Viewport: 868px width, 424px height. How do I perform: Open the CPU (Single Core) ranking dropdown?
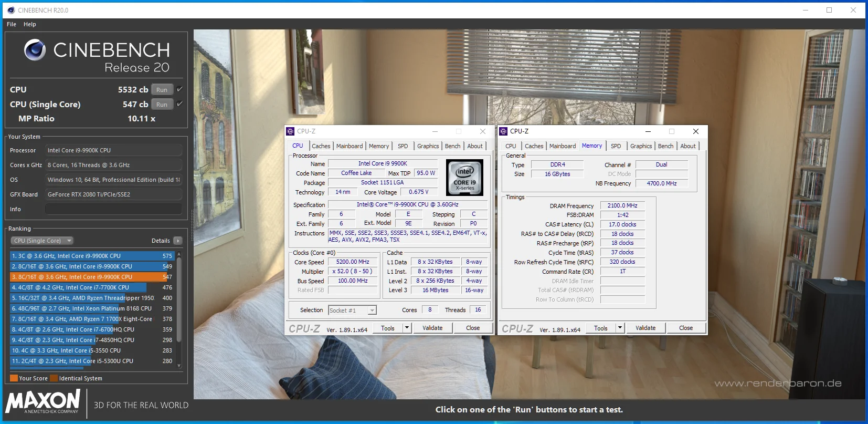coord(42,241)
